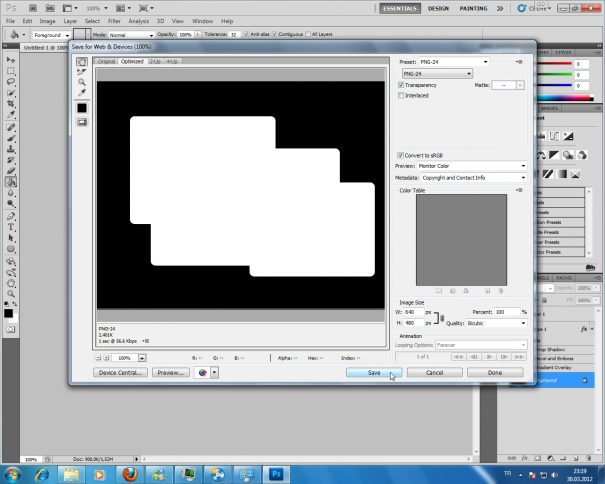Click the foreground color swatch in toolbox

(x=8, y=313)
